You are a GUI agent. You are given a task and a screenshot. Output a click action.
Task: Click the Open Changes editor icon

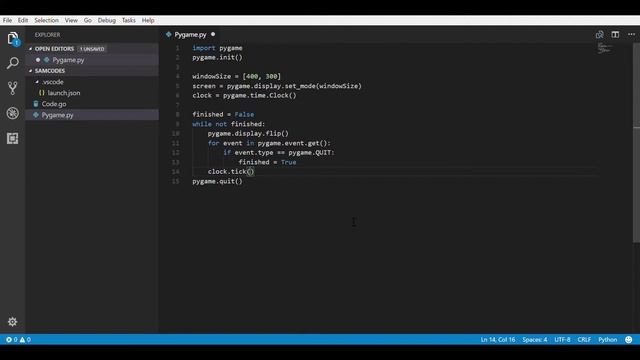point(599,35)
